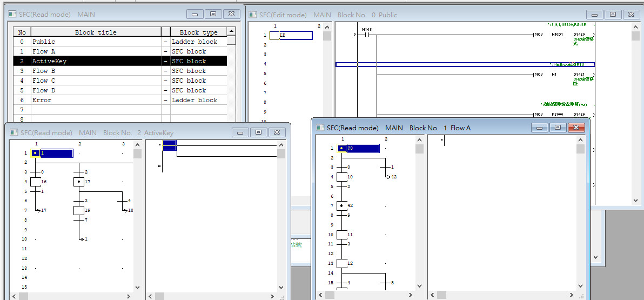The height and width of the screenshot is (300, 644).
Task: Choose the Error ladder block row
Action: (x=96, y=100)
